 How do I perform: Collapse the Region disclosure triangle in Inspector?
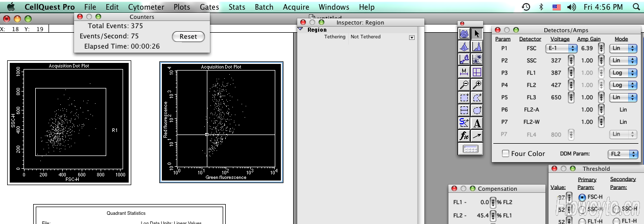pyautogui.click(x=300, y=30)
